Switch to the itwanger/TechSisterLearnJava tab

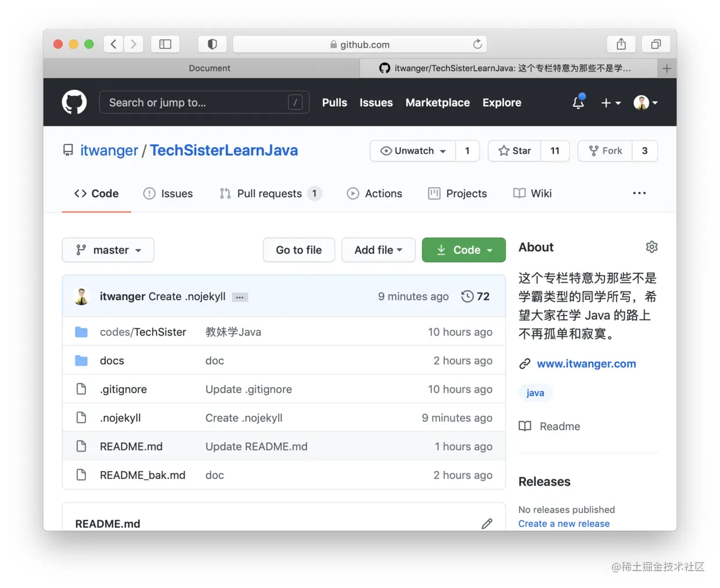(509, 68)
